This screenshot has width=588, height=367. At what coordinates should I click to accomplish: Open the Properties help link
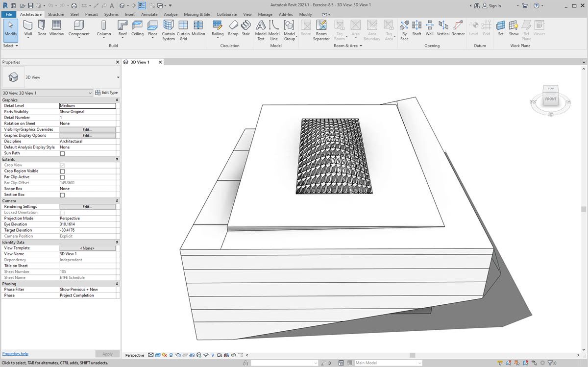coord(15,353)
